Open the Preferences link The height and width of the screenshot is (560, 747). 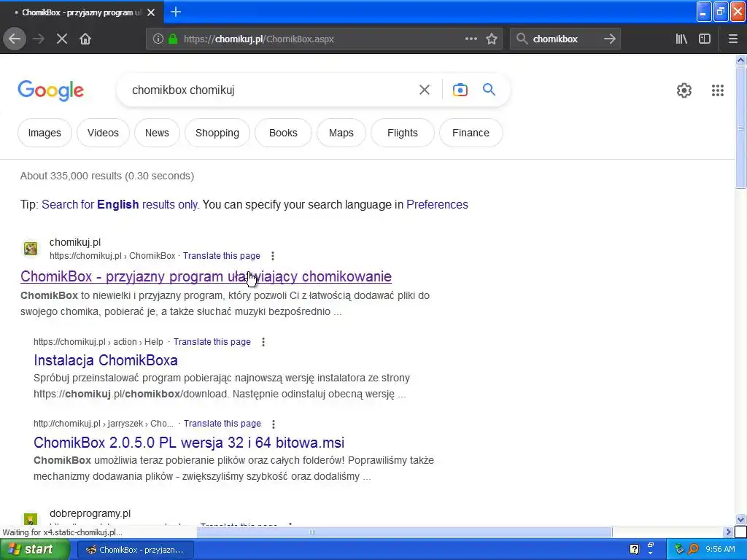(x=437, y=204)
